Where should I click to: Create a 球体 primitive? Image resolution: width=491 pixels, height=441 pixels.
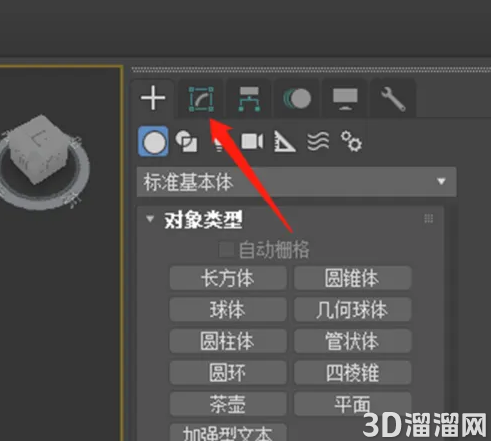click(228, 310)
